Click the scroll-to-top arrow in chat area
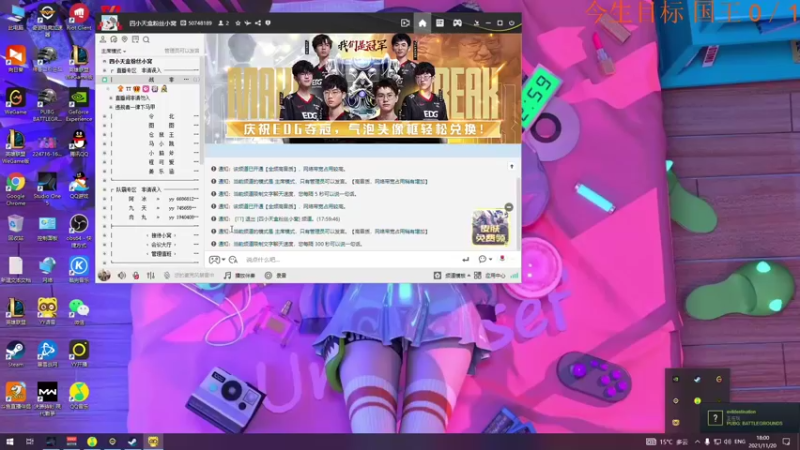 [x=511, y=167]
